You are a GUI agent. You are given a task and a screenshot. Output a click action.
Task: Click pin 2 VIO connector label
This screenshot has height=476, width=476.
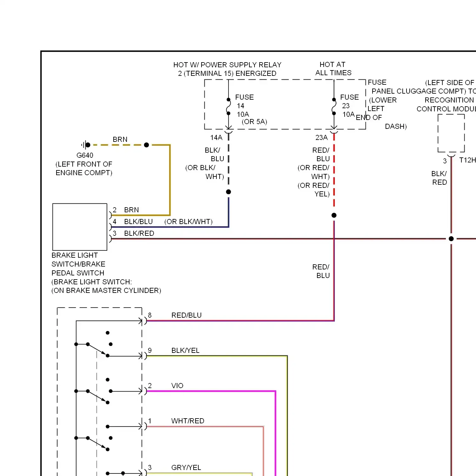(166, 386)
